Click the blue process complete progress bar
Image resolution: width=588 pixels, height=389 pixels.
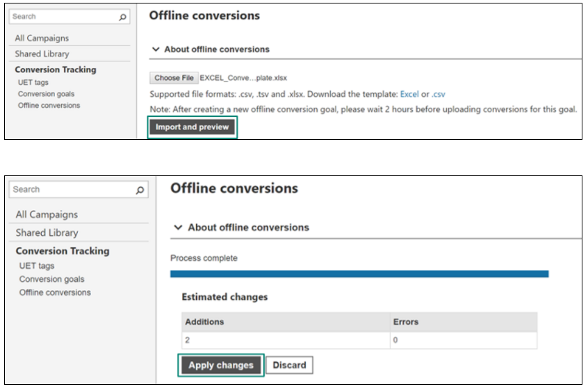tap(359, 274)
